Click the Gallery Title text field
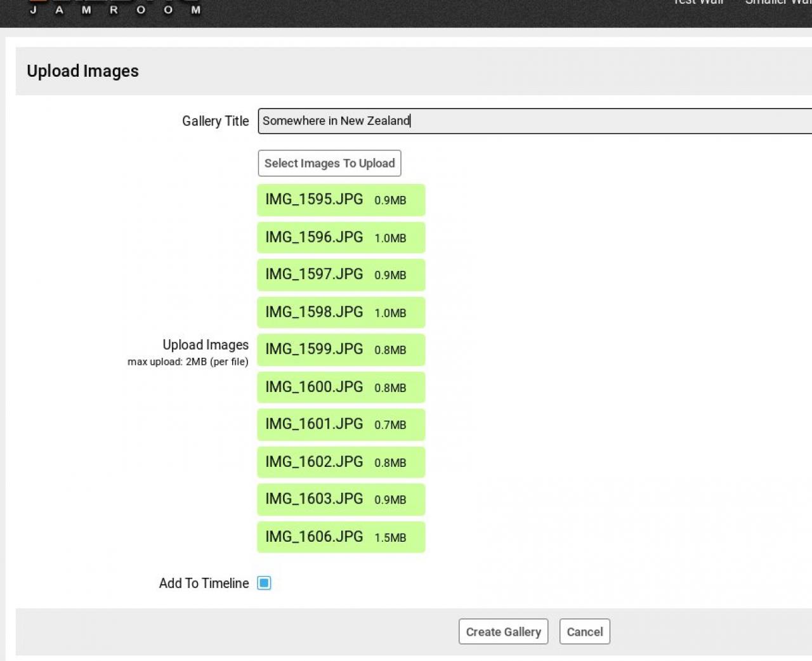Screen dimensions: 812x661 533,121
